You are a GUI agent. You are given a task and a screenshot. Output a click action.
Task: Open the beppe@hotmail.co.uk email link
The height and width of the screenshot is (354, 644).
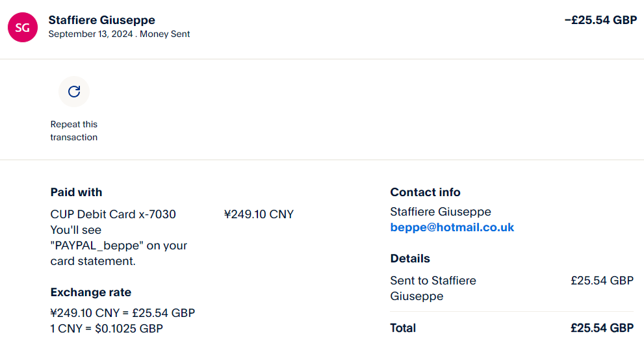coord(452,227)
